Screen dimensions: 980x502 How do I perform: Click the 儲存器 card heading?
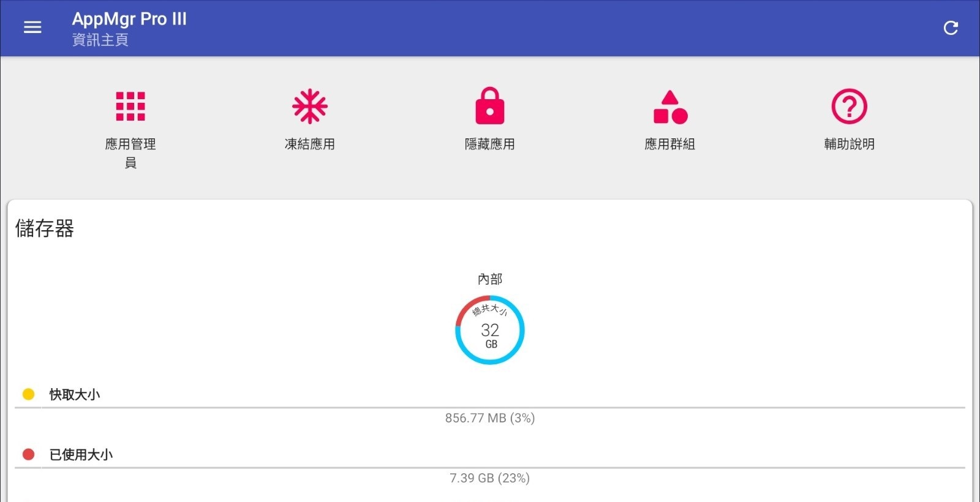coord(45,228)
